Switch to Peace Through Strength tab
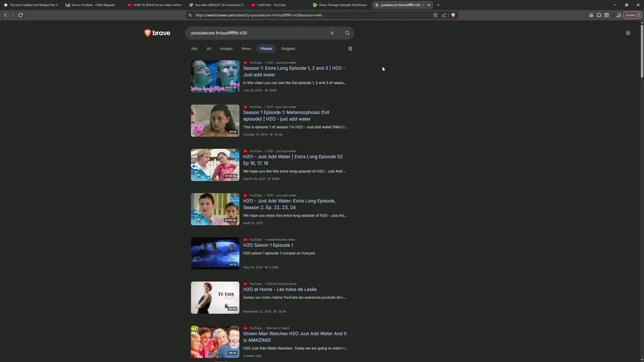The width and height of the screenshot is (644, 362). coord(340,5)
